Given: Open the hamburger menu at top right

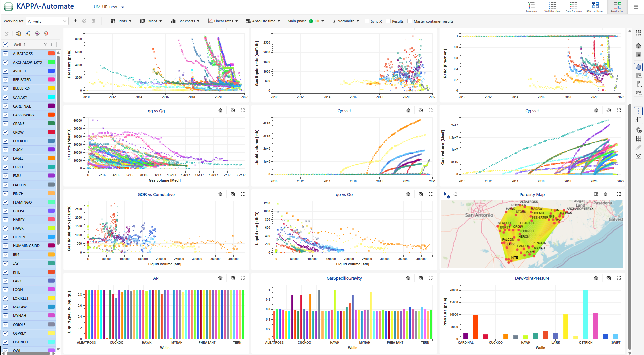Looking at the screenshot, I should click(636, 7).
